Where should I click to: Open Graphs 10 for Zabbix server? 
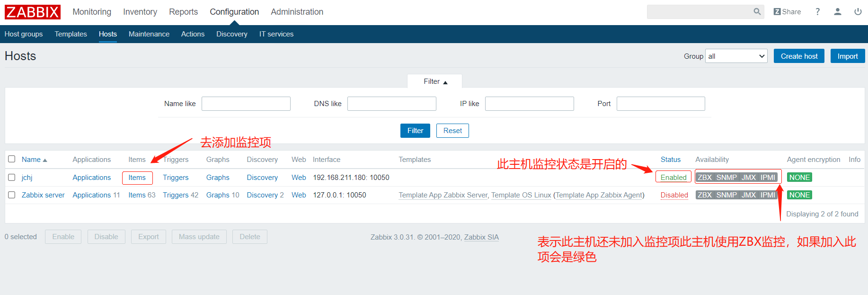pos(218,195)
